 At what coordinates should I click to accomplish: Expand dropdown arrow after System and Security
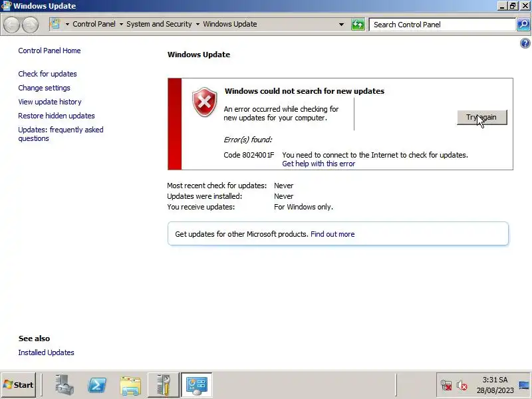coord(198,25)
